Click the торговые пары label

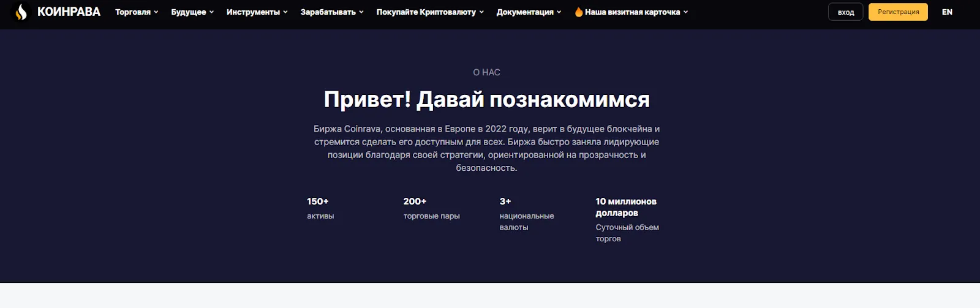coord(431,216)
